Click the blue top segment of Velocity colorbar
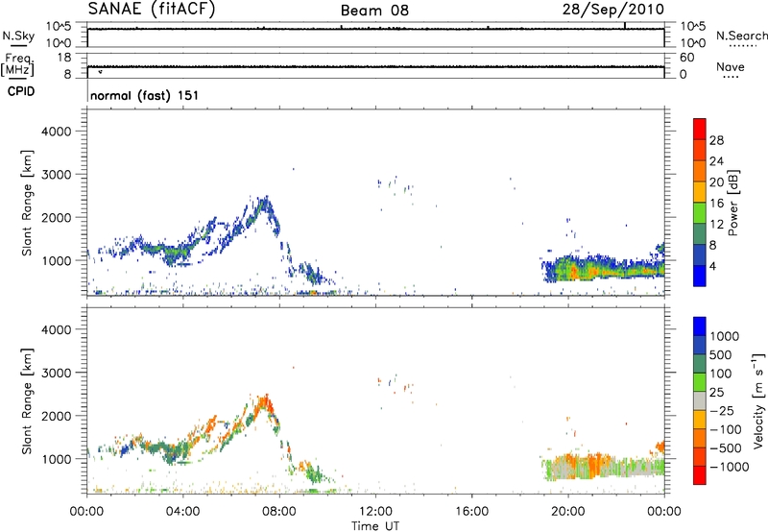 (700, 326)
